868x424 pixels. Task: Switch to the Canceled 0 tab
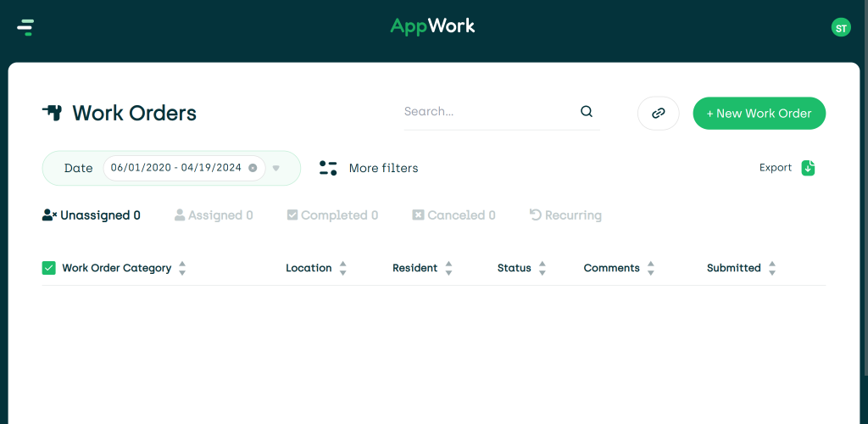click(454, 215)
